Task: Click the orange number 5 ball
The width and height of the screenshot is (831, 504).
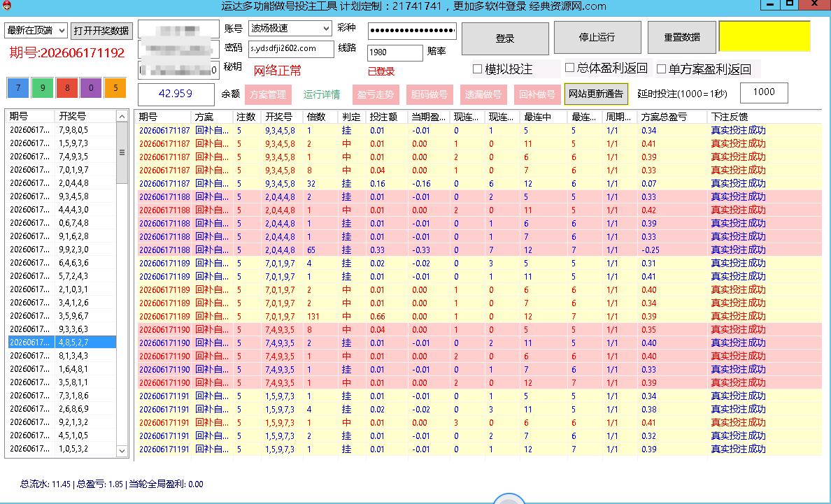Action: [x=115, y=88]
